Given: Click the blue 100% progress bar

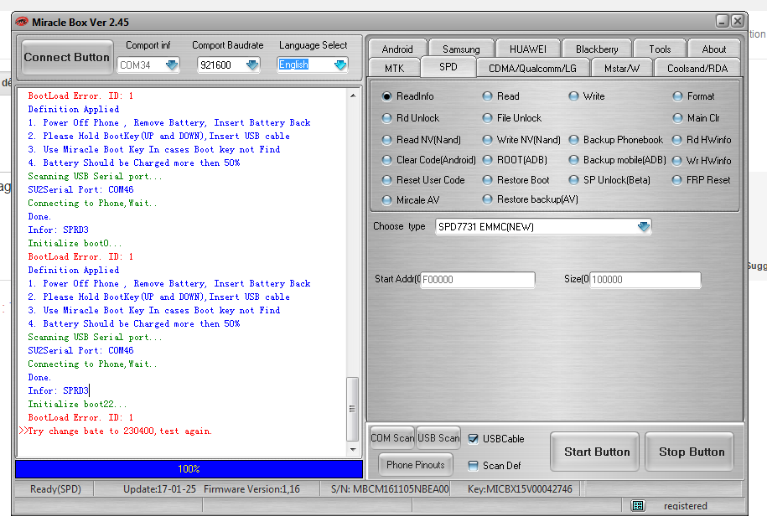Looking at the screenshot, I should tap(189, 468).
